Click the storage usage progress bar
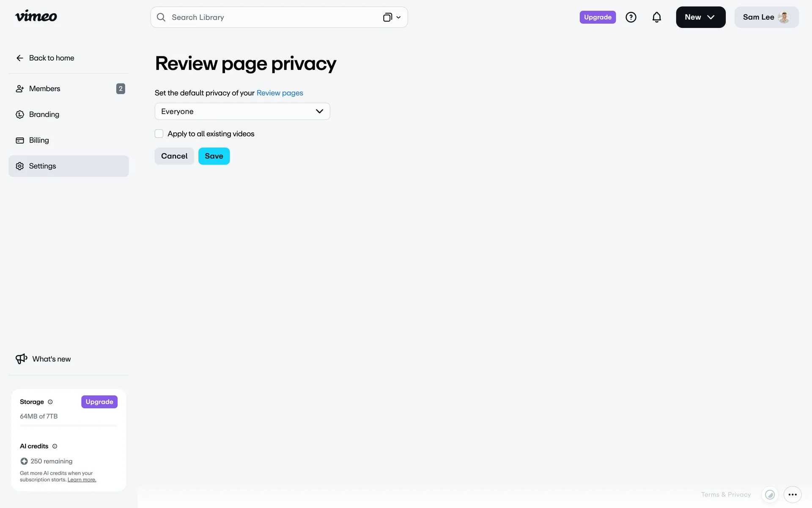Screen dimensions: 812x508 (x=69, y=425)
